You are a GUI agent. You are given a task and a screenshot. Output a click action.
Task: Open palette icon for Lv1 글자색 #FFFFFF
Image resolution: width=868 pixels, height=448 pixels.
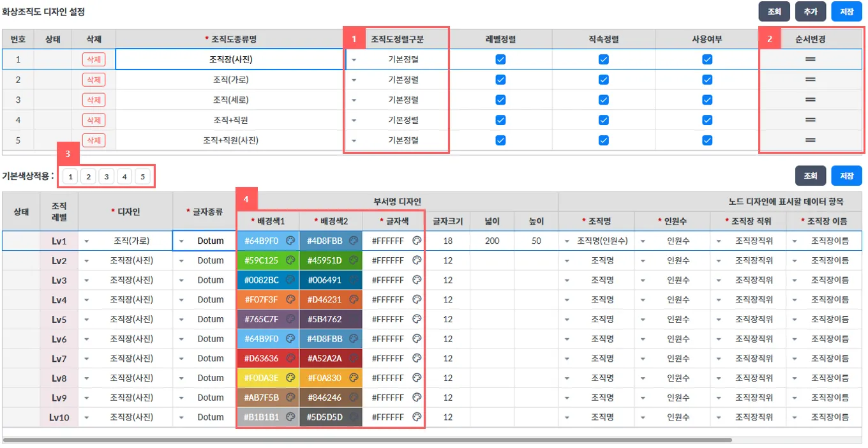[417, 241]
